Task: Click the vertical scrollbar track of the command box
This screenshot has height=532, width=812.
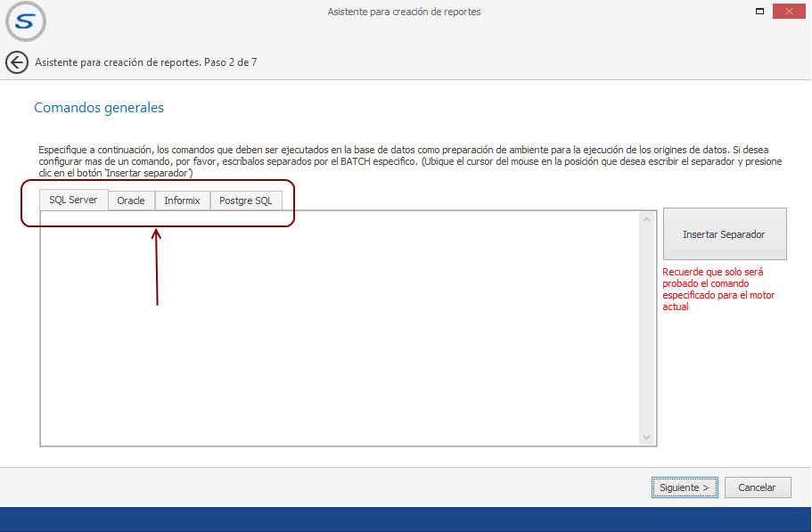Action: click(x=647, y=328)
